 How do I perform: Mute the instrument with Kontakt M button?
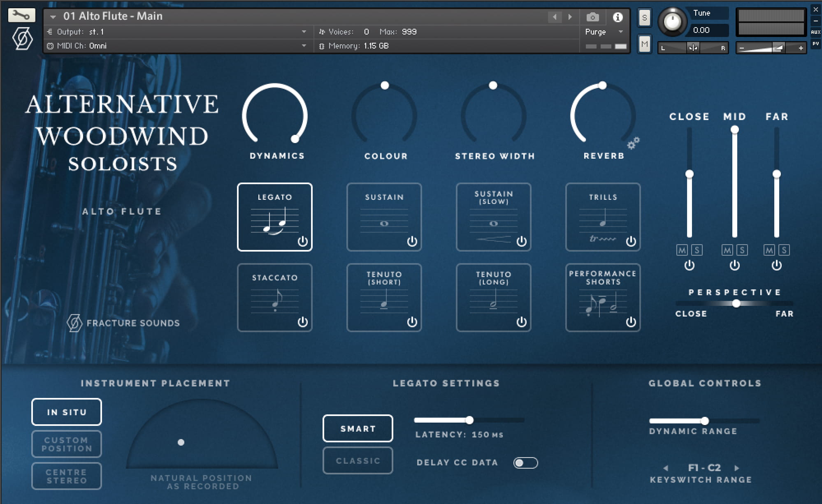[644, 44]
